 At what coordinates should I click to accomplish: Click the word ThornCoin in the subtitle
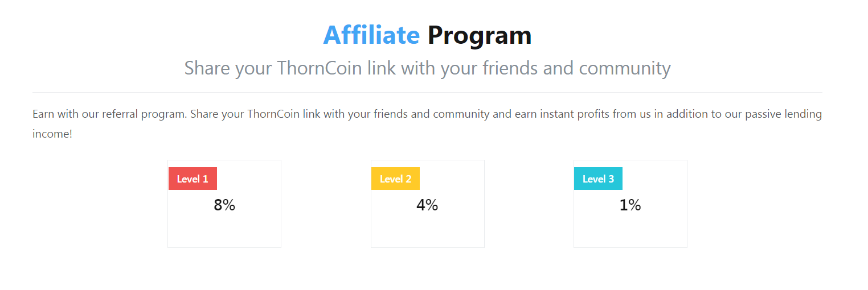click(320, 68)
